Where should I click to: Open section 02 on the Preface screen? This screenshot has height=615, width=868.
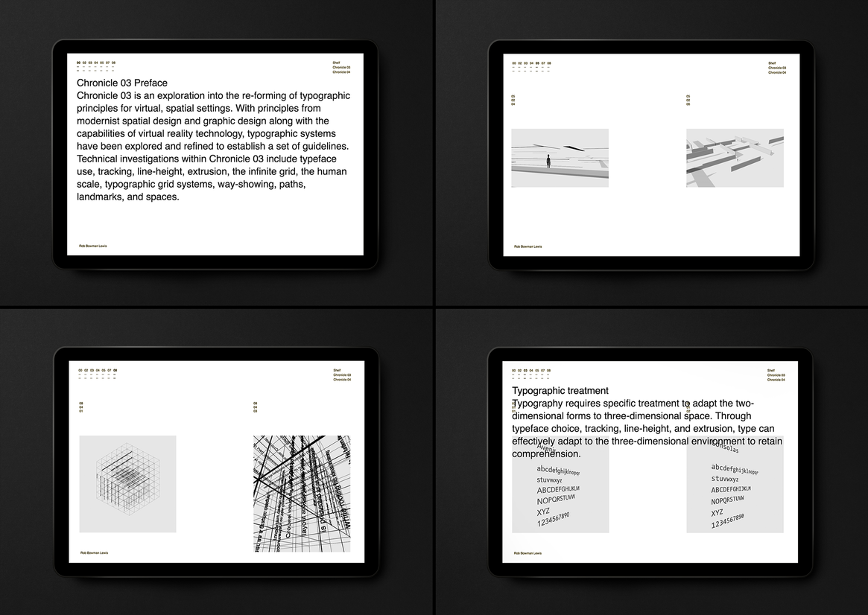click(84, 63)
